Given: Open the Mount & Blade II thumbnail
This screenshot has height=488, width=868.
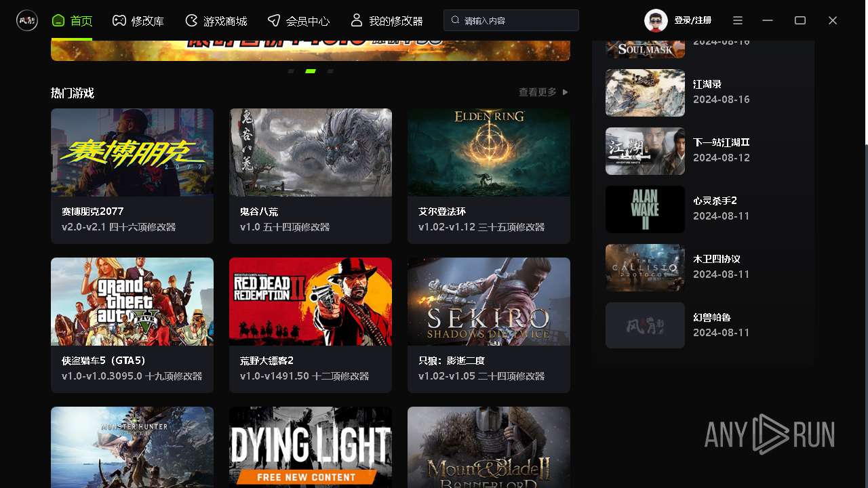Looking at the screenshot, I should (489, 447).
